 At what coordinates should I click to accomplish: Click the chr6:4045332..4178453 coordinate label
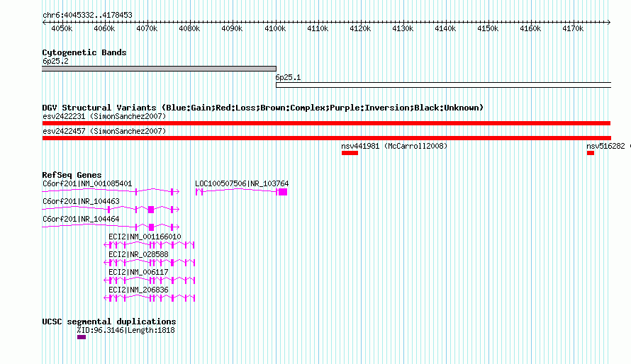pyautogui.click(x=87, y=16)
